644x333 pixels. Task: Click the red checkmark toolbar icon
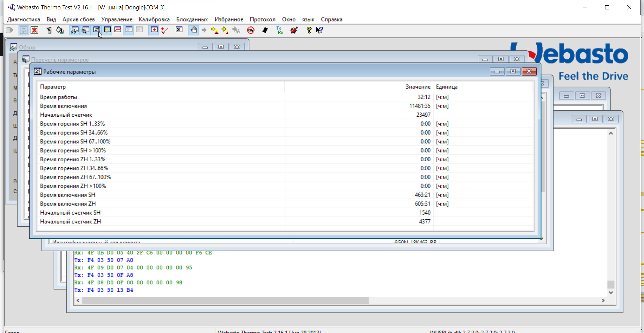click(x=164, y=30)
